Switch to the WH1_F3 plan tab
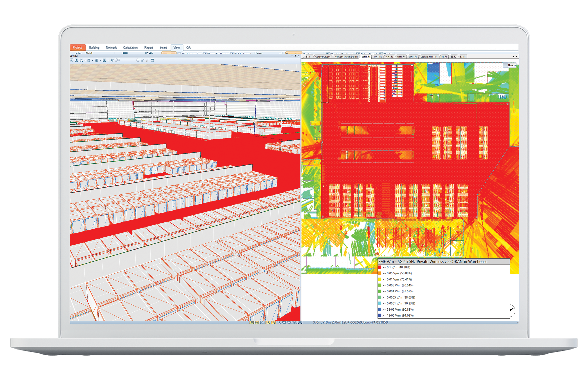Image resolution: width=588 pixels, height=380 pixels. 413,57
